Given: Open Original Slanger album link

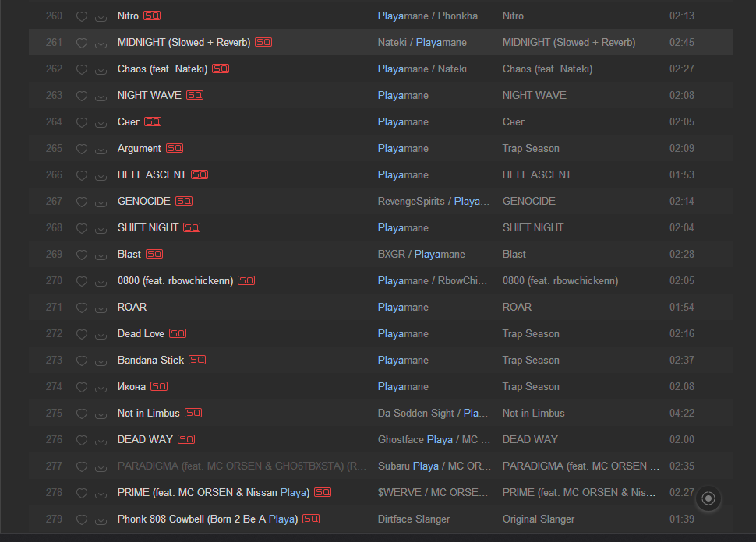Looking at the screenshot, I should click(539, 519).
